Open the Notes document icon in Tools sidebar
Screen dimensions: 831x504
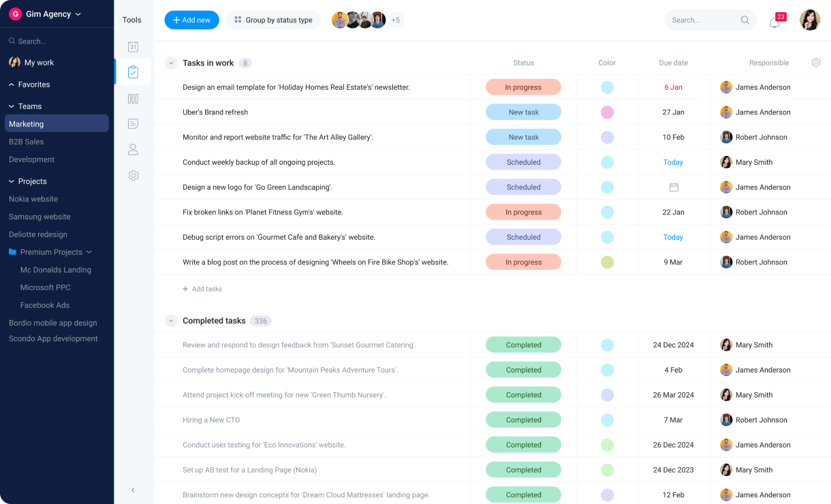click(x=133, y=123)
